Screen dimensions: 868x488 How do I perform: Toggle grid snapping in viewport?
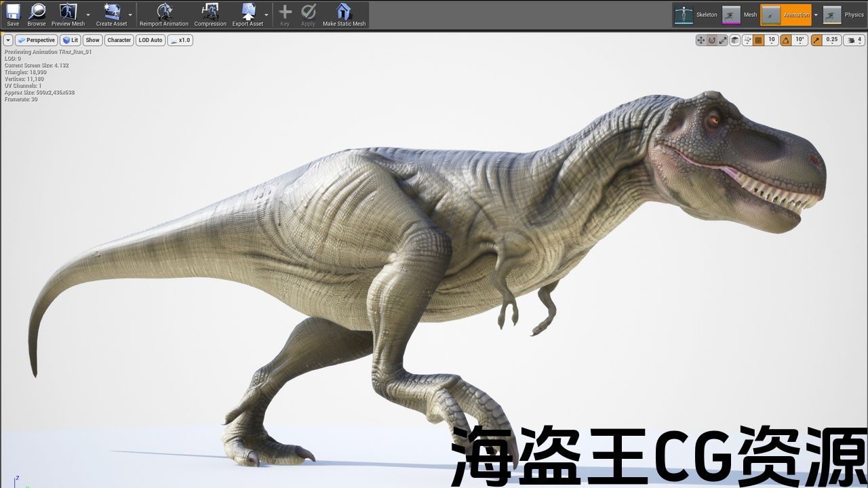(x=759, y=40)
